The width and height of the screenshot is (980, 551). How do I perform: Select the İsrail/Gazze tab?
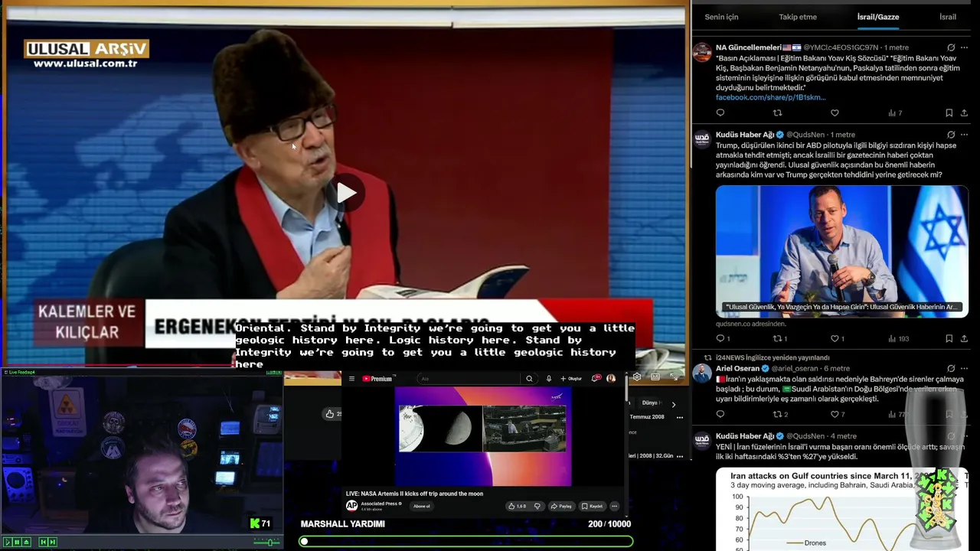pyautogui.click(x=878, y=17)
